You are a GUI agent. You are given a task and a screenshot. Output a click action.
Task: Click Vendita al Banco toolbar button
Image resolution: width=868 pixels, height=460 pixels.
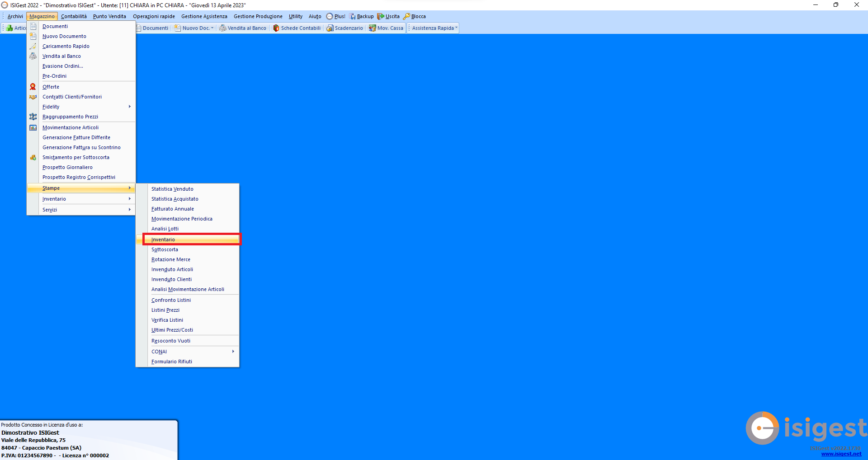[x=243, y=28]
